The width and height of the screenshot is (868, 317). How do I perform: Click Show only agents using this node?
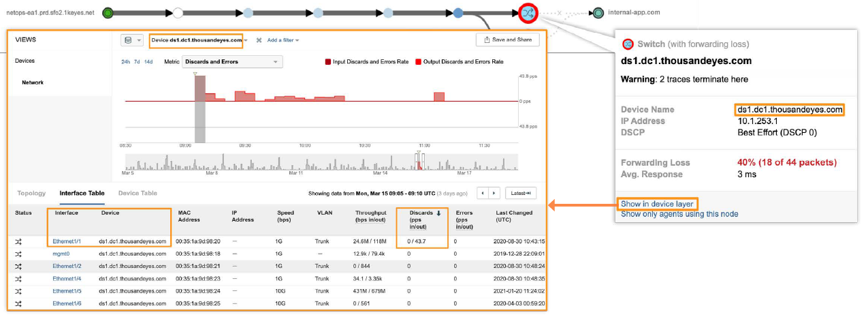679,214
